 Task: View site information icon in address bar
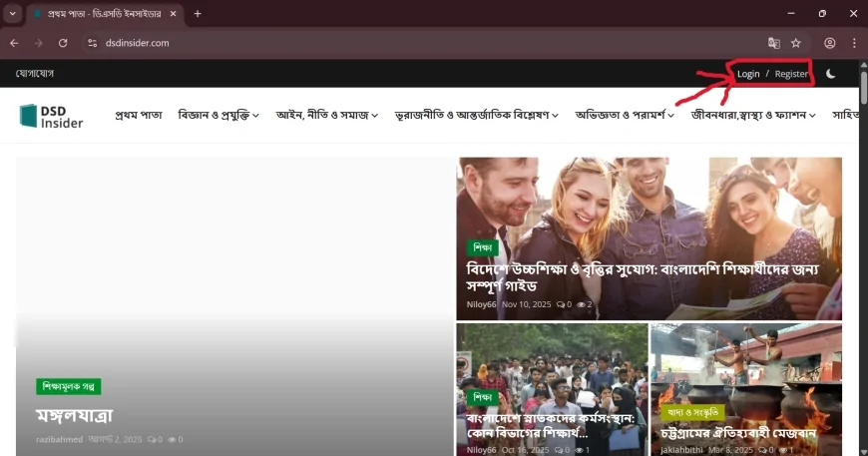92,43
